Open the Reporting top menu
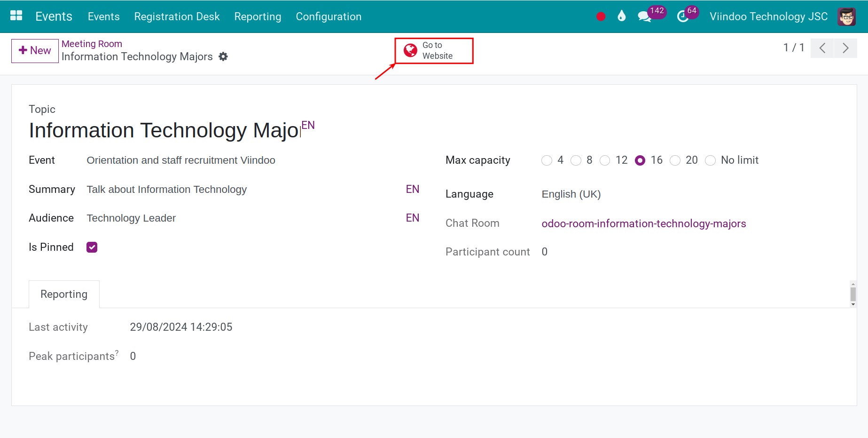This screenshot has height=438, width=868. (x=258, y=16)
